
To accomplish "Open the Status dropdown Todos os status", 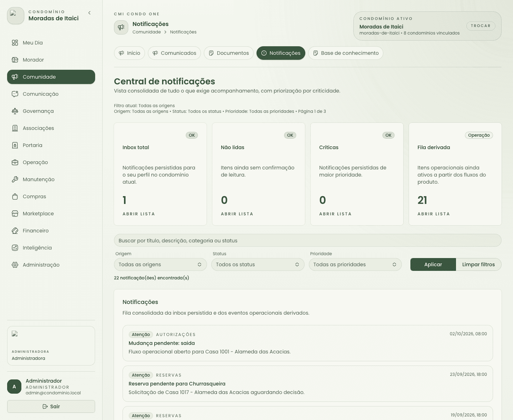I will click(258, 264).
